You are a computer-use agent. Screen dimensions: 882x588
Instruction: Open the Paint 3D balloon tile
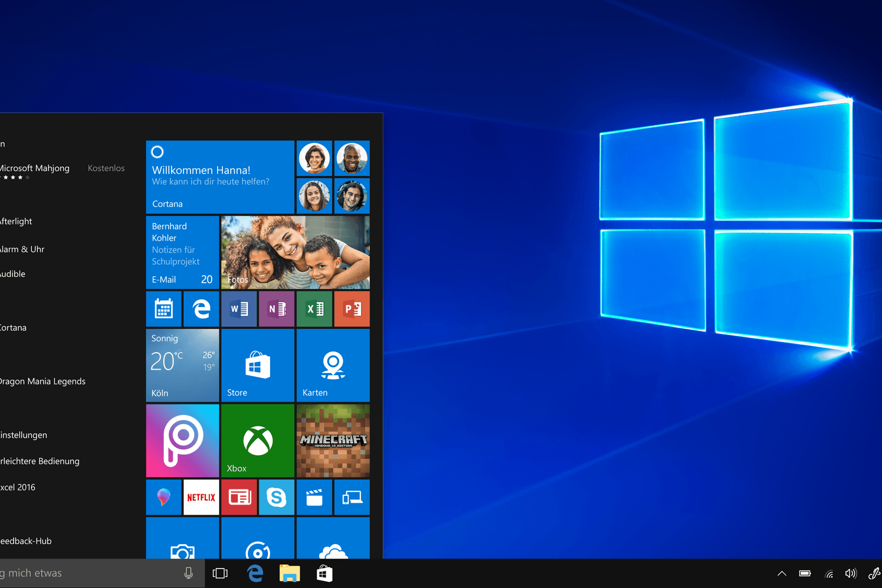click(x=163, y=497)
